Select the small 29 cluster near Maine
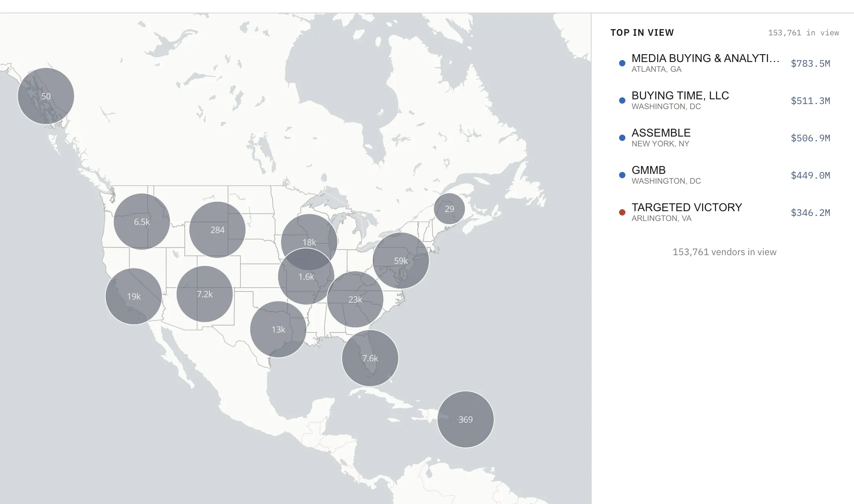 [x=449, y=209]
